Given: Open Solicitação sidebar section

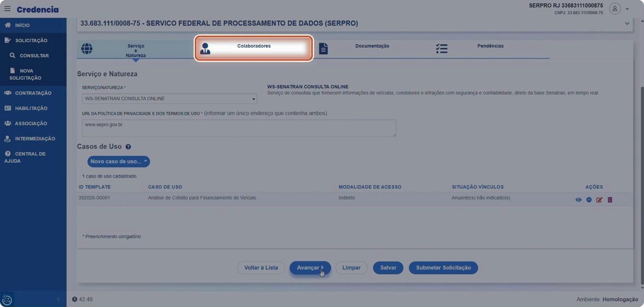Looking at the screenshot, I should coord(33,40).
